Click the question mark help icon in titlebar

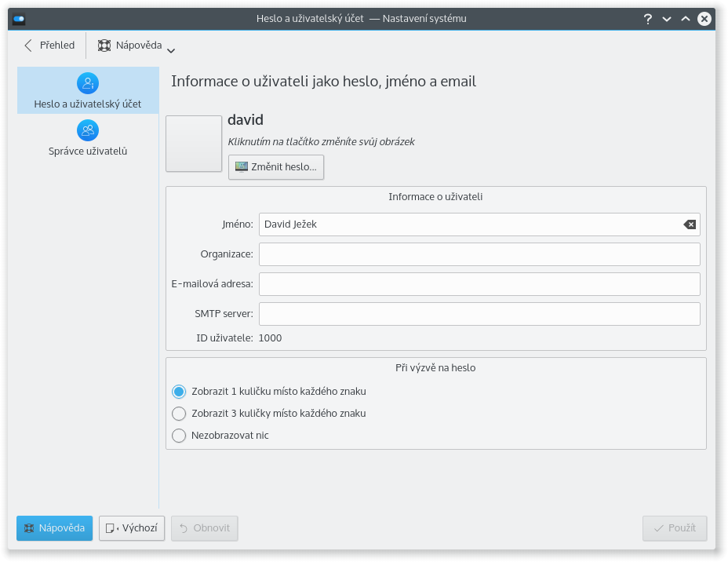pos(648,19)
